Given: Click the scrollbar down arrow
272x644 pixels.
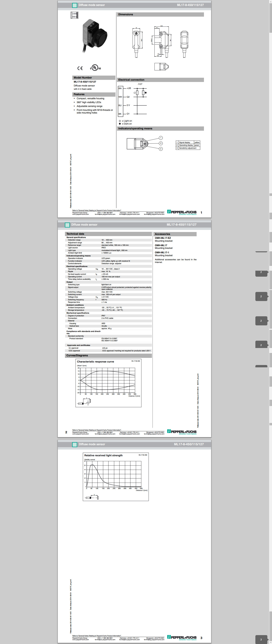Looking at the screenshot, I should click(x=270, y=642).
